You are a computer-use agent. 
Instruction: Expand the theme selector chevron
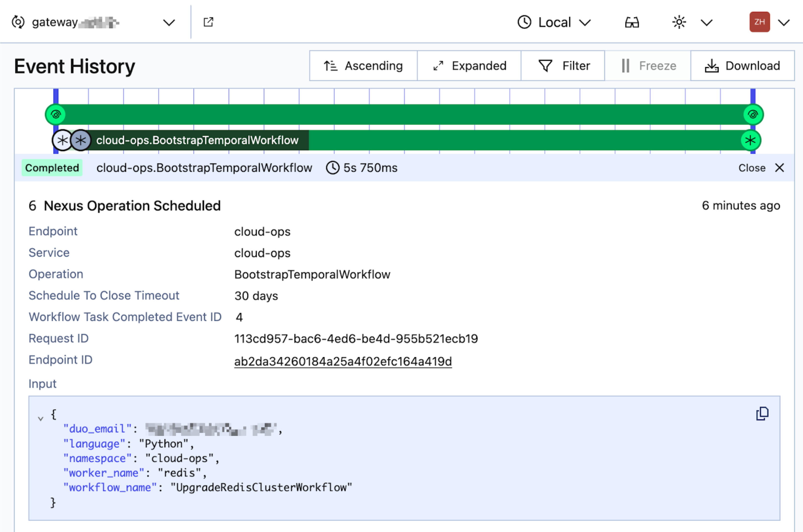(x=706, y=23)
